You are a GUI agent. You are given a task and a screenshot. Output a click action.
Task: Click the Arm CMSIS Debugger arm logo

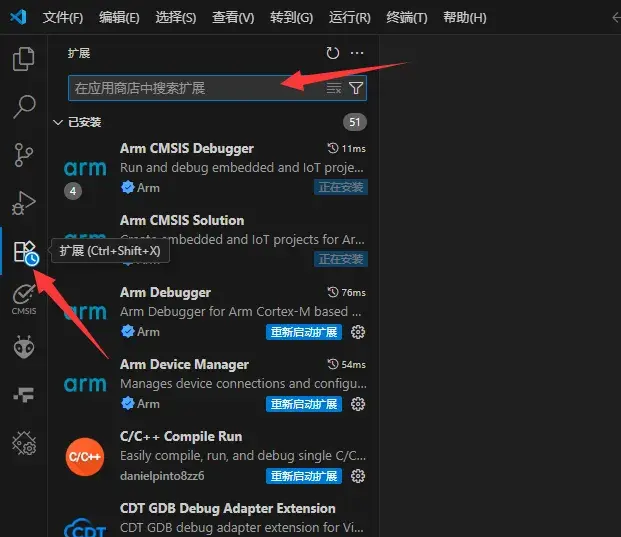pos(85,168)
